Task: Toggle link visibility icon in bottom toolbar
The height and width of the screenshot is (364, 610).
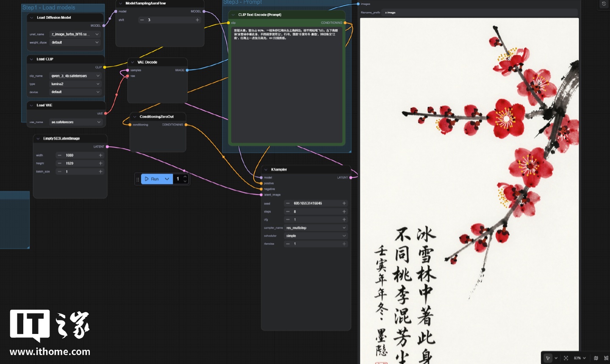Action: (x=606, y=358)
